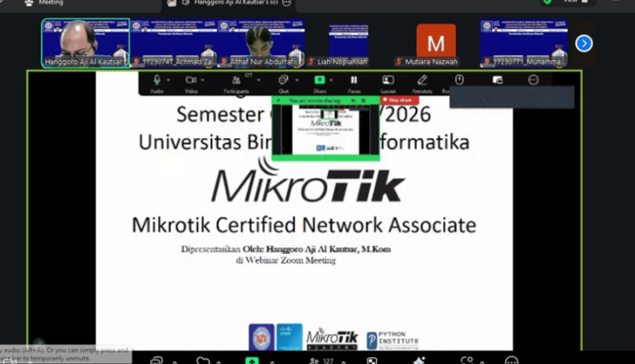Click the MikroTik Academy logo at slide bottom
635x364 pixels.
point(332,339)
